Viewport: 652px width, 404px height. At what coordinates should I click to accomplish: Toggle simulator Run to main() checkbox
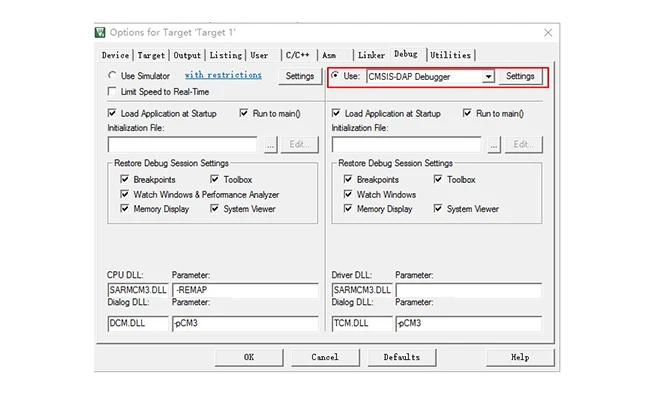coord(244,113)
